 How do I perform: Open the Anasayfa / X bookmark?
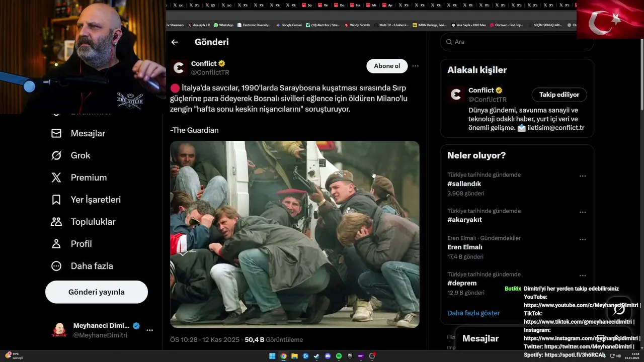click(x=199, y=25)
